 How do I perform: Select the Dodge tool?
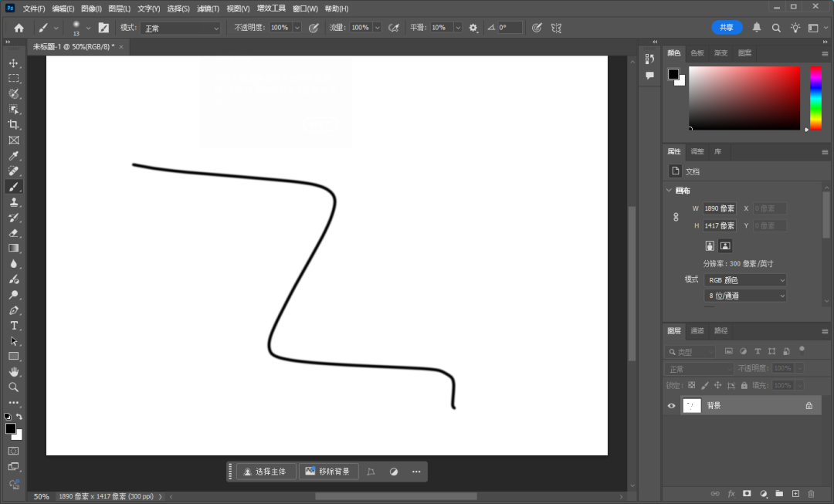(x=14, y=295)
